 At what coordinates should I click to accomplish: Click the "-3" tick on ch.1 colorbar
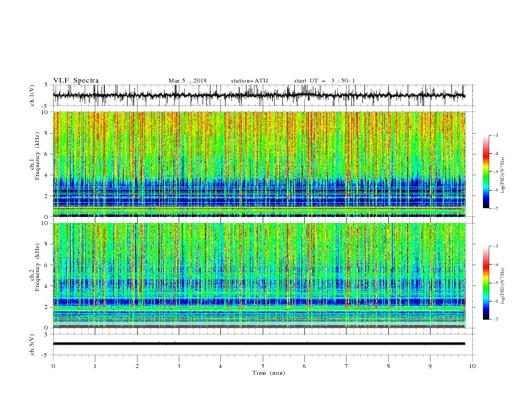495,135
